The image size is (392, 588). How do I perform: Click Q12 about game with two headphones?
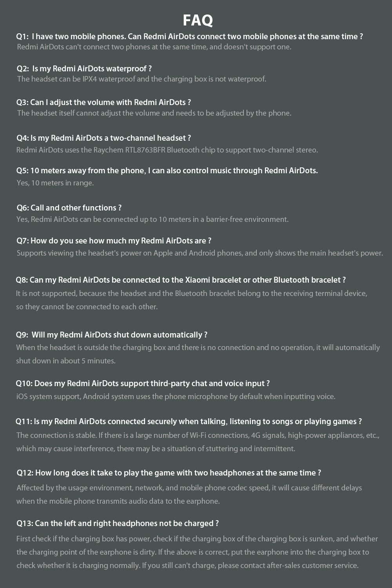point(169,473)
